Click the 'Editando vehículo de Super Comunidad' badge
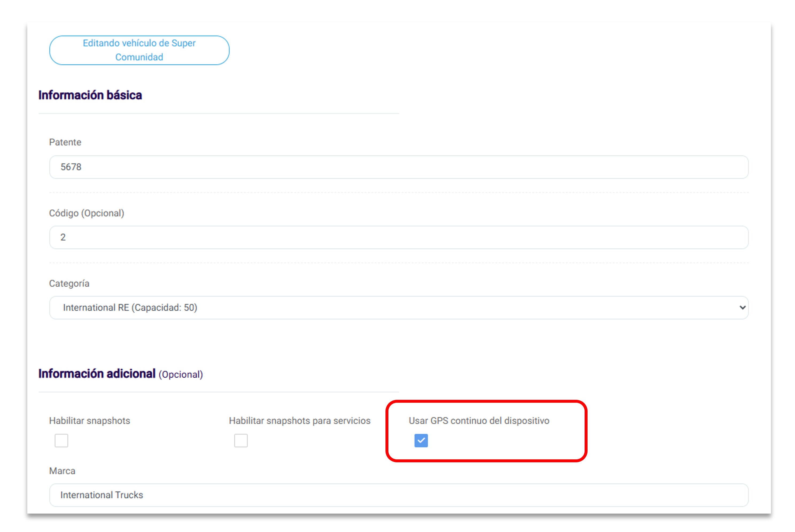 (x=139, y=50)
